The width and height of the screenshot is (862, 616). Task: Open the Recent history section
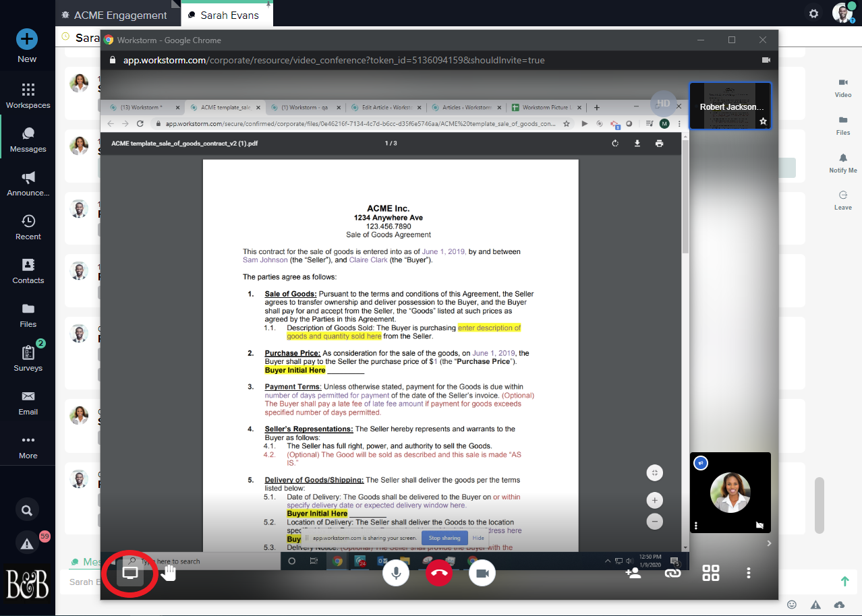coord(28,227)
